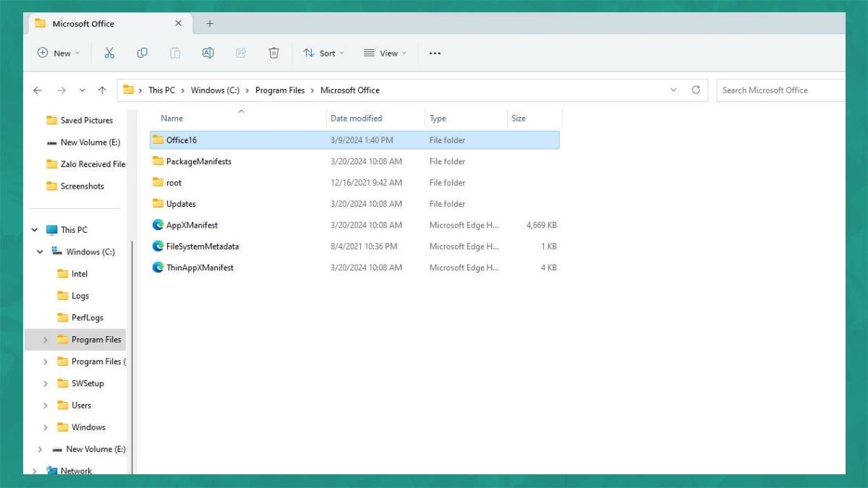Click the Copy icon in toolbar

[x=142, y=53]
